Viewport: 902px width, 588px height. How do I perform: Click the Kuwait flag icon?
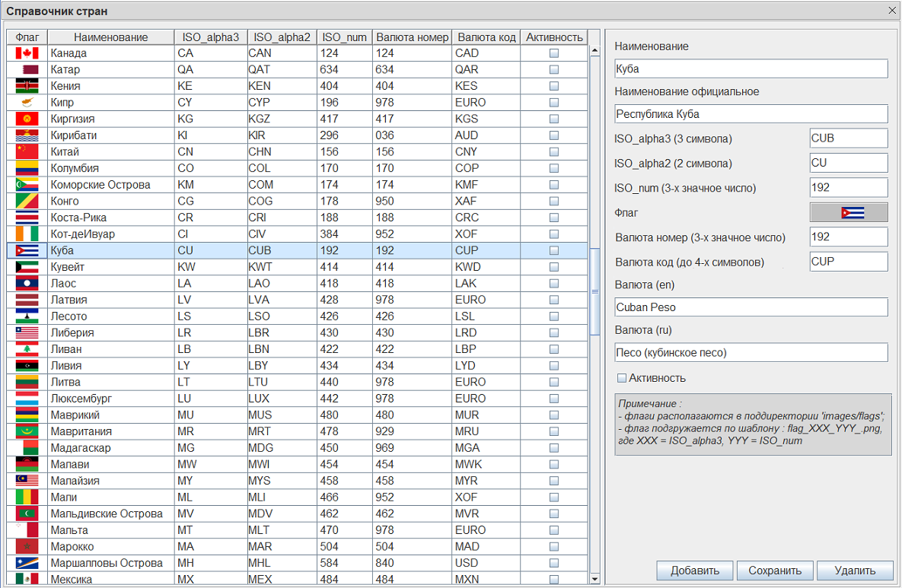pos(27,267)
